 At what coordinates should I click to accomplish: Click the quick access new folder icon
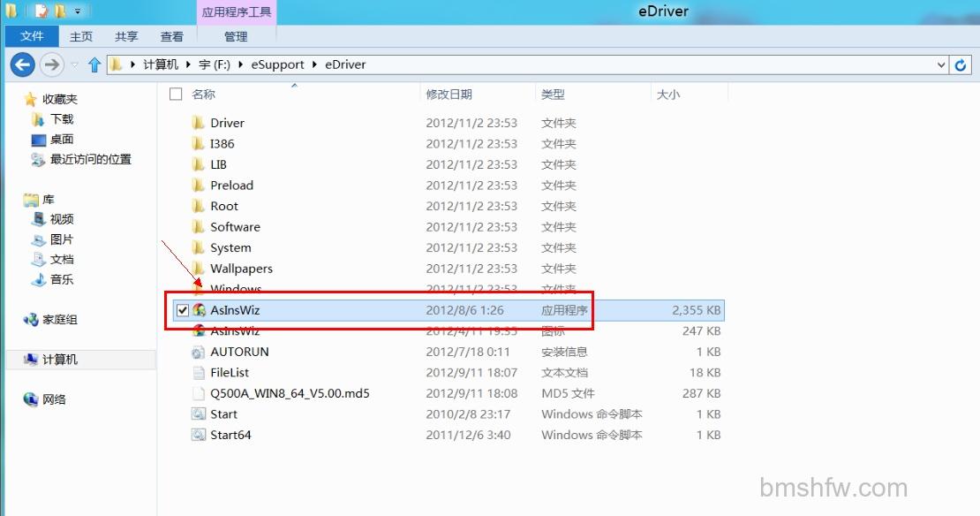(x=60, y=11)
